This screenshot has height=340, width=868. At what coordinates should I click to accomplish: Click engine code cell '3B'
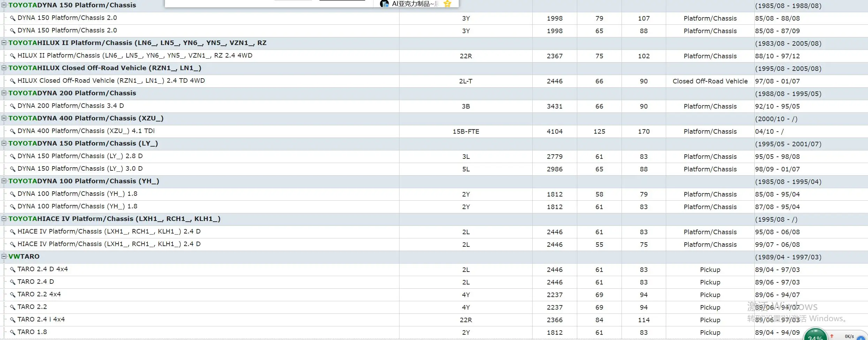(x=466, y=106)
